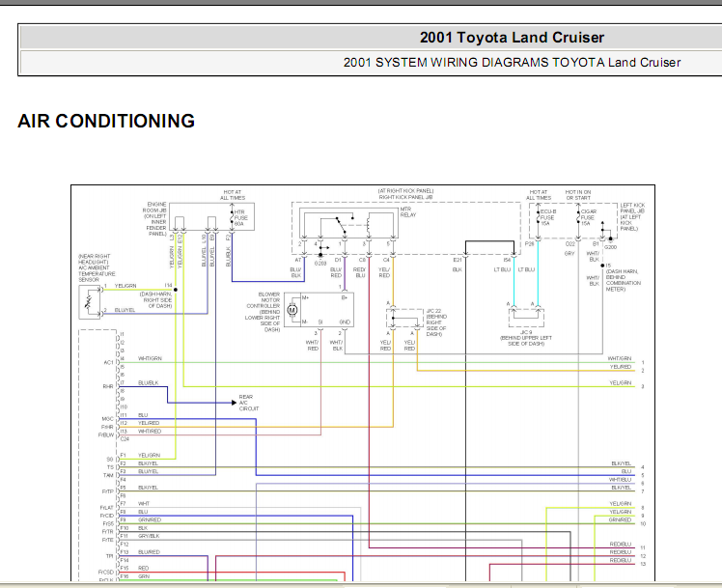Click the 'HTR FUSE 60A' label

241,218
